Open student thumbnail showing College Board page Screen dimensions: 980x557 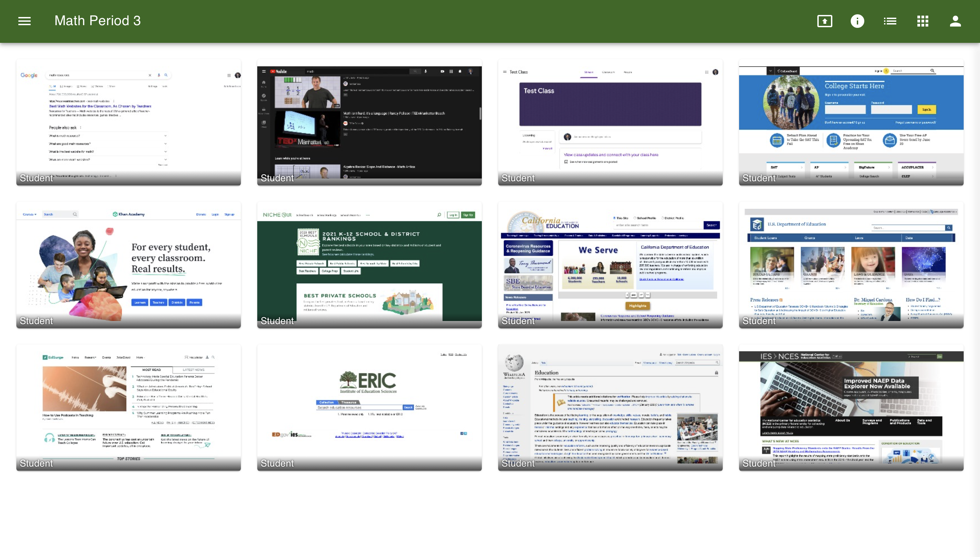[851, 122]
